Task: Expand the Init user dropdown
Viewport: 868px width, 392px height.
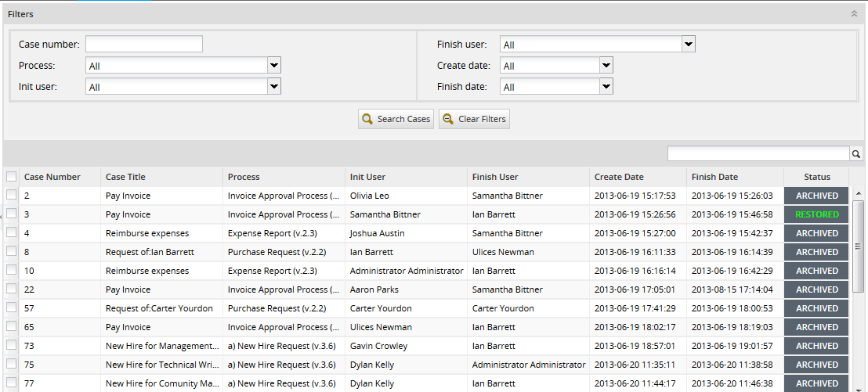Action: (x=273, y=87)
